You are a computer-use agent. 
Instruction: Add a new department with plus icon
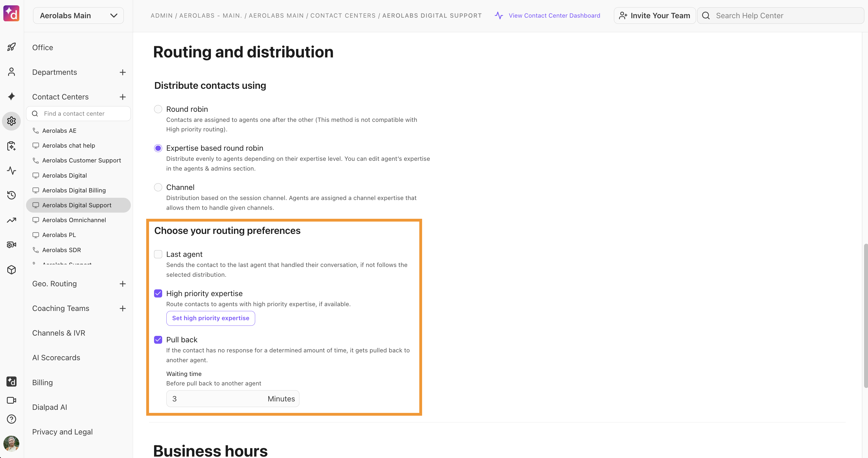coord(123,72)
